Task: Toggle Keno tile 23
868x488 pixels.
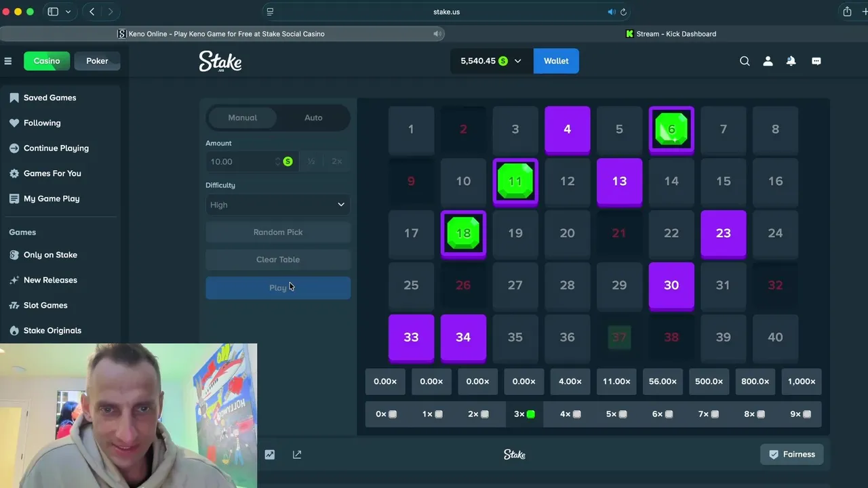Action: [724, 234]
